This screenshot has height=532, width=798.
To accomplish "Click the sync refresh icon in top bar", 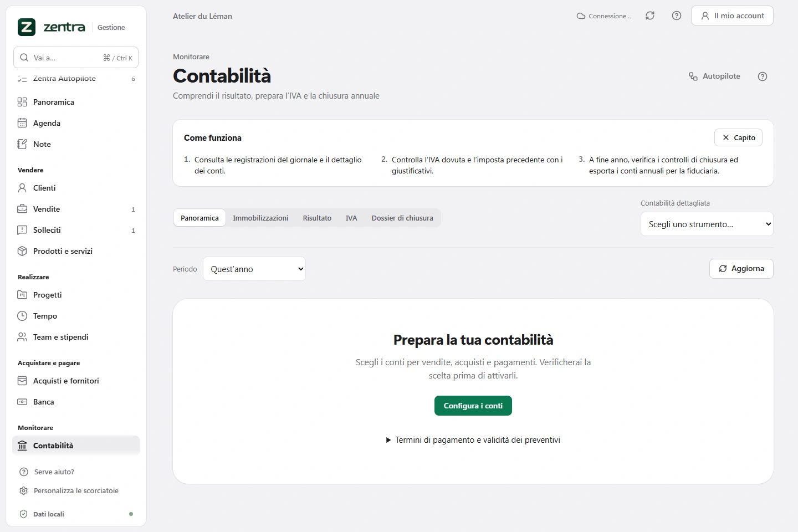I will coord(650,16).
